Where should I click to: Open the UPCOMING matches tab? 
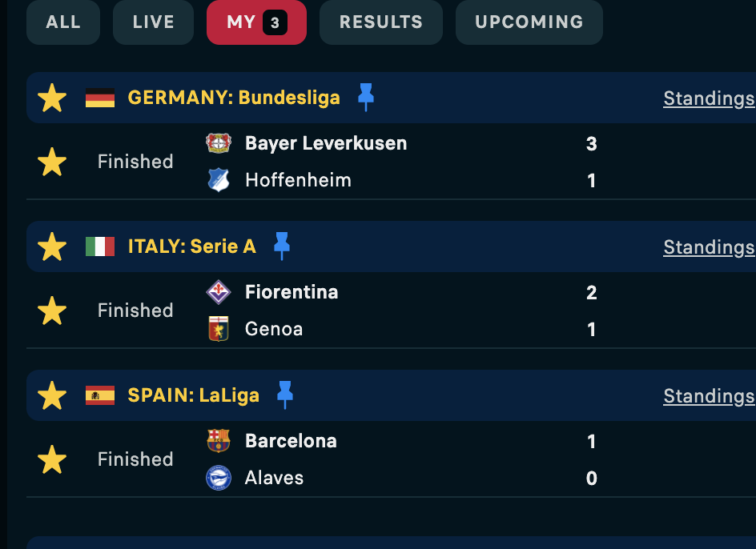(529, 22)
